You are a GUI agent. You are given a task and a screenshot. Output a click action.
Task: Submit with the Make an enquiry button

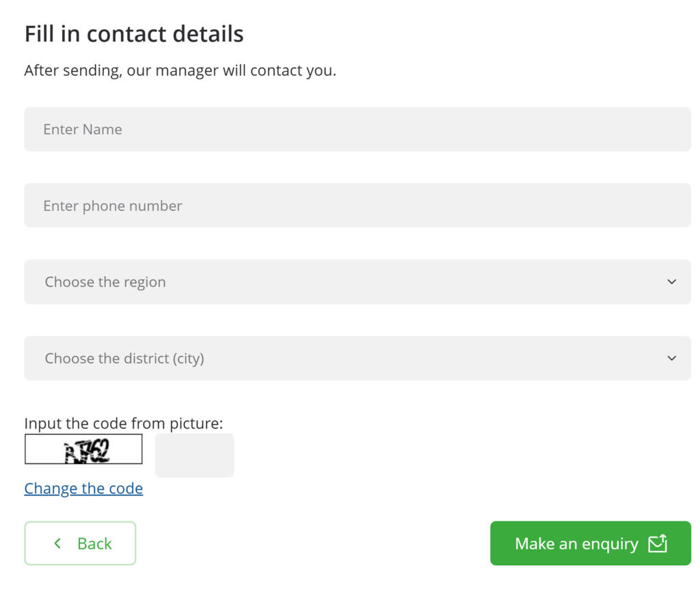click(x=590, y=543)
